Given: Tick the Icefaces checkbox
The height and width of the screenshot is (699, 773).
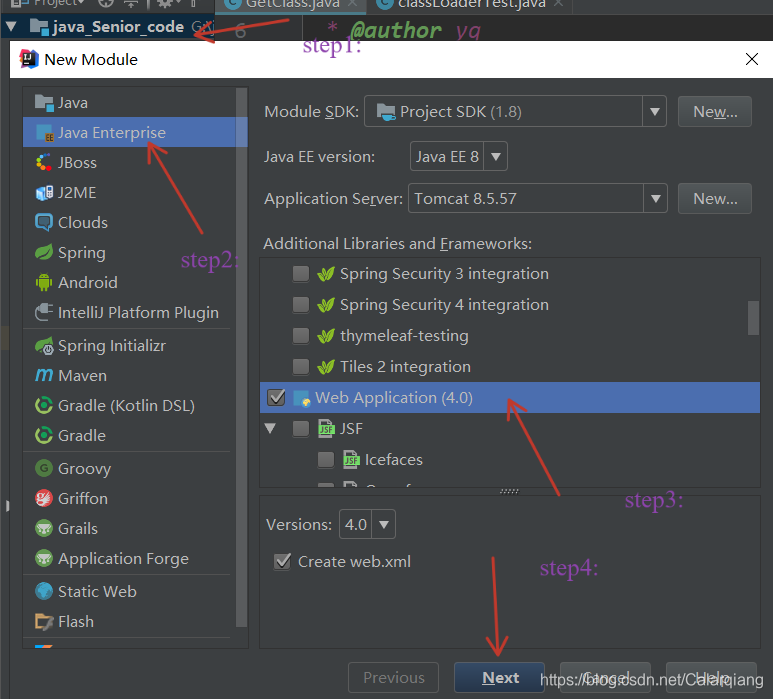Looking at the screenshot, I should 326,459.
